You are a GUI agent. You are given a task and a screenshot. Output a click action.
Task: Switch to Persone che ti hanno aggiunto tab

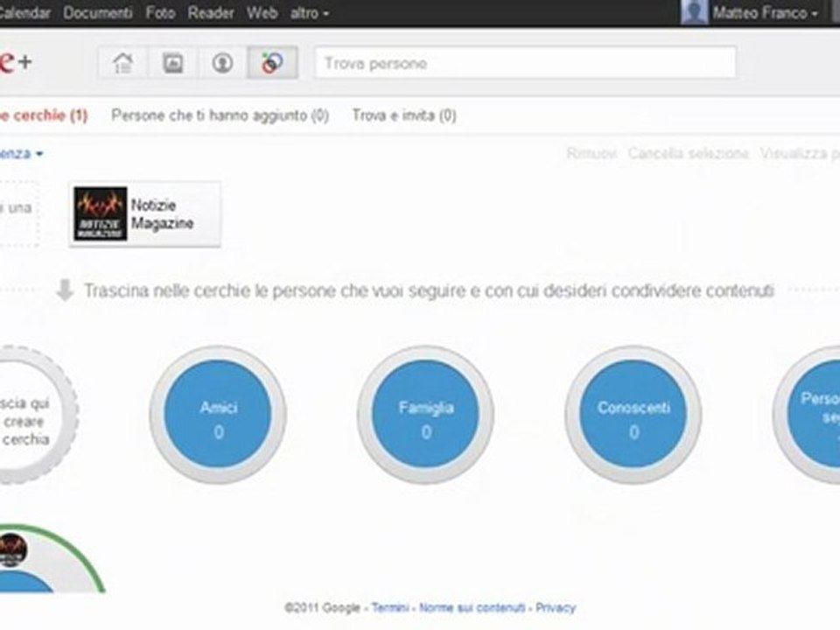click(220, 115)
